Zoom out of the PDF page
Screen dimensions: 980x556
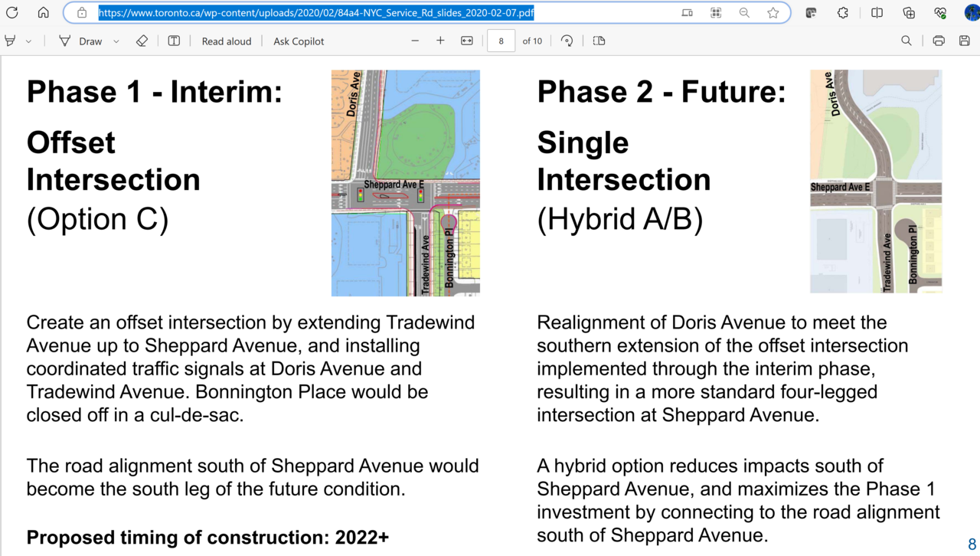tap(415, 41)
